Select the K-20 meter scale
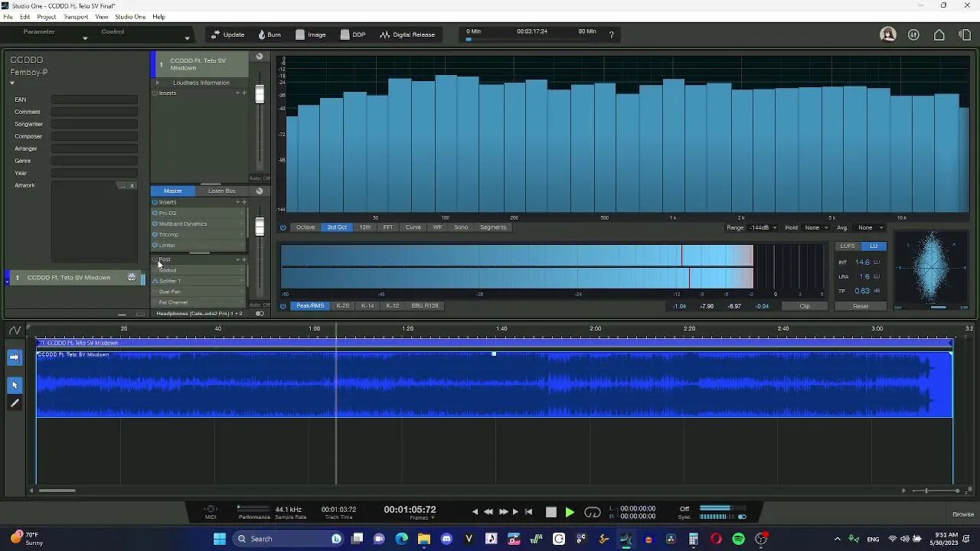The image size is (980, 551). (x=342, y=306)
